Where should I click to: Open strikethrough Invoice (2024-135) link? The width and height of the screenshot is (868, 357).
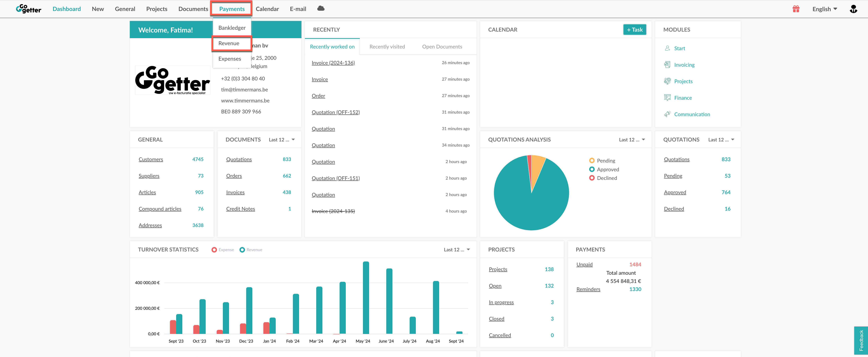(333, 211)
